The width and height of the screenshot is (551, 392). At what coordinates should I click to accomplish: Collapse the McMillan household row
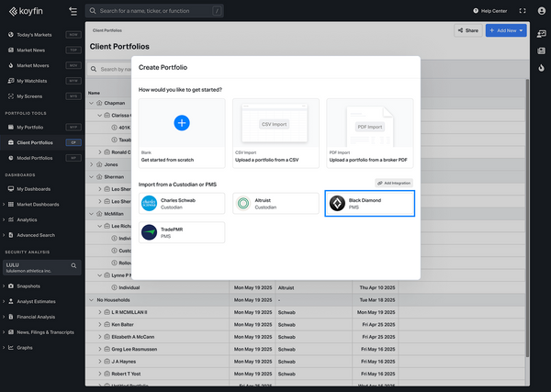click(x=91, y=214)
